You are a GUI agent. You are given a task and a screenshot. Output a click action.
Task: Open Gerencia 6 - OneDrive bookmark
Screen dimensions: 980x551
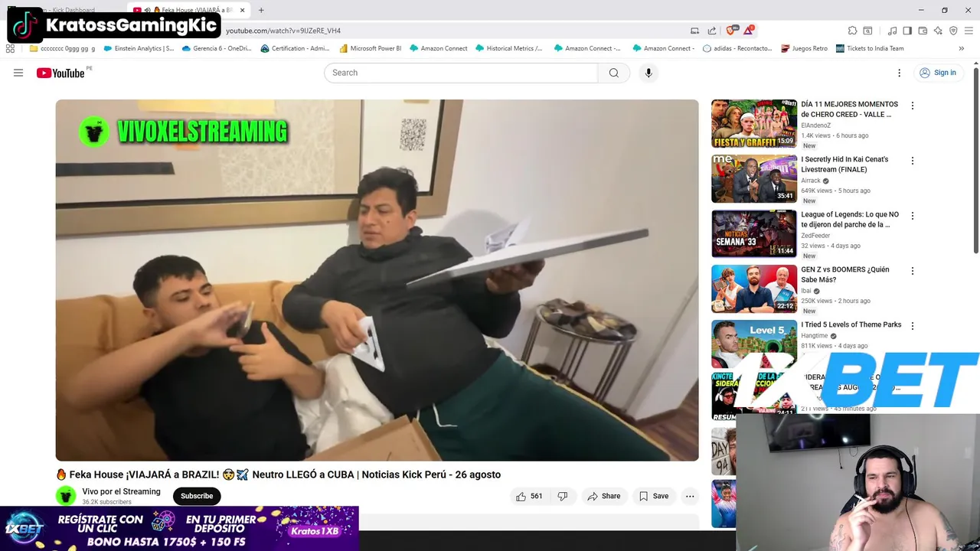coord(217,48)
